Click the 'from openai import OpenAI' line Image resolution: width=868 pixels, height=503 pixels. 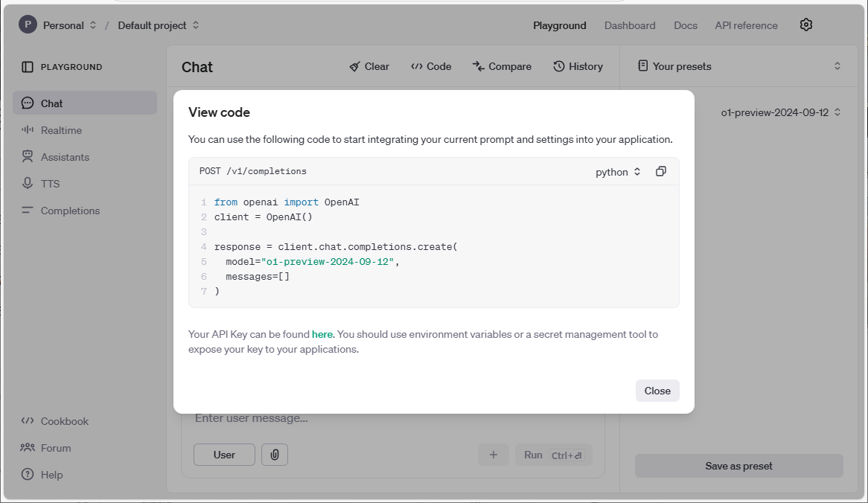click(287, 202)
